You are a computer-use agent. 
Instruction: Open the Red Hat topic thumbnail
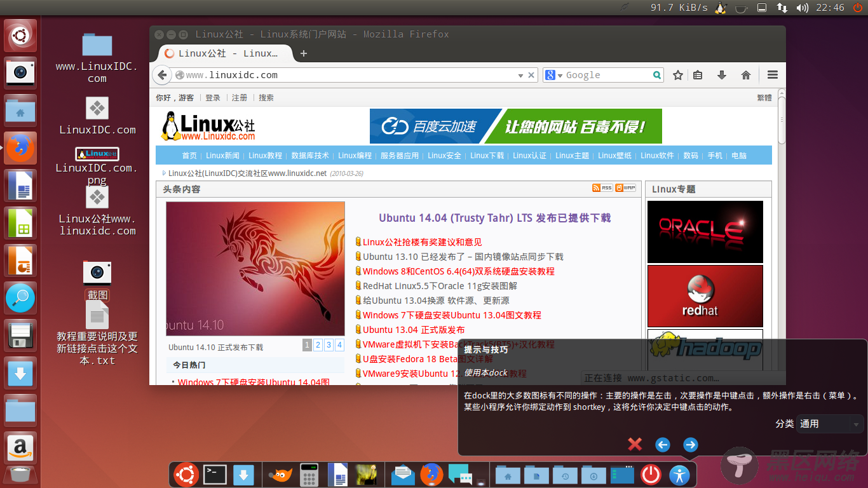pyautogui.click(x=705, y=296)
